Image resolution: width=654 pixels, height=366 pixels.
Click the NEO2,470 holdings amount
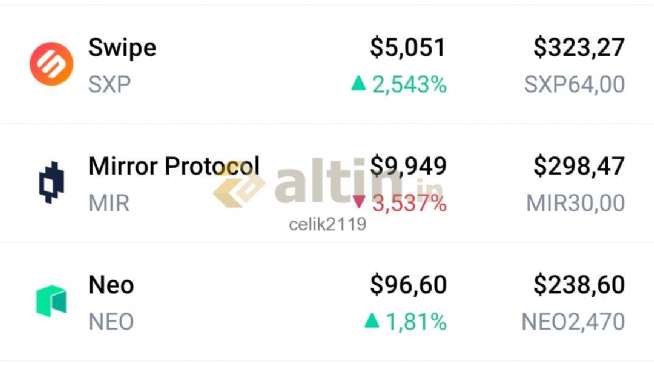point(573,322)
